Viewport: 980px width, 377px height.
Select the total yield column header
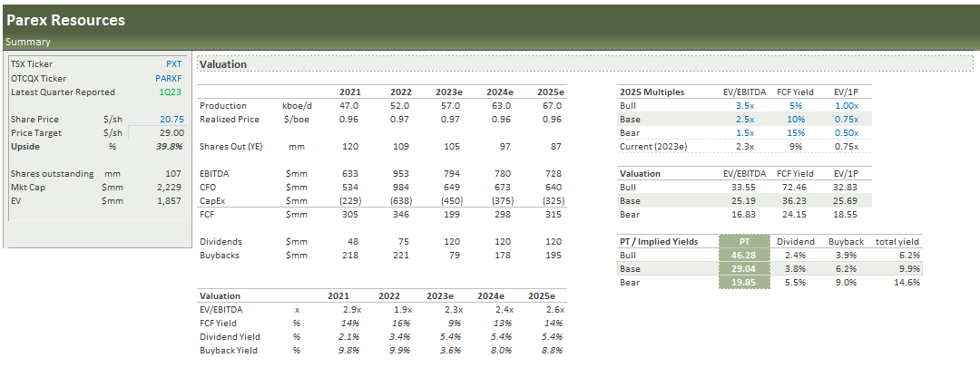[898, 242]
